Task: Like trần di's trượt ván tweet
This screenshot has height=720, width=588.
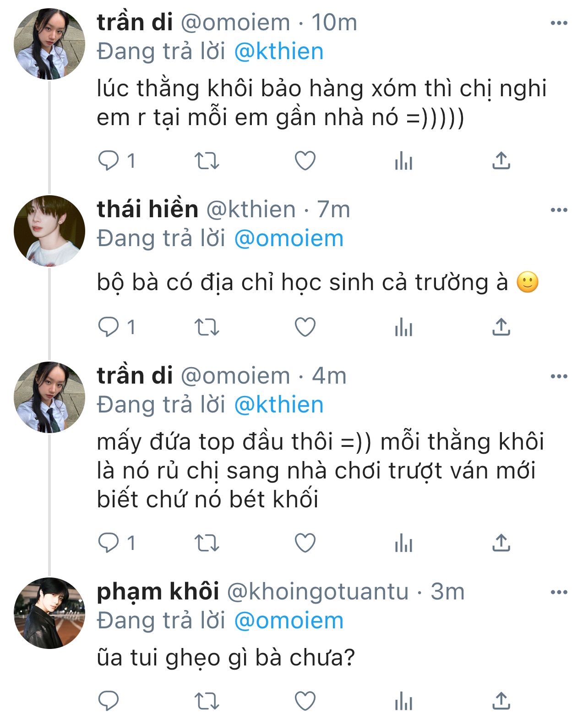Action: point(305,543)
